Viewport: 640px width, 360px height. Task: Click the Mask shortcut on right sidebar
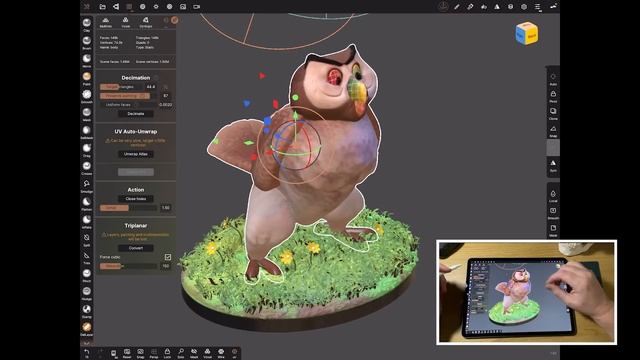click(553, 230)
